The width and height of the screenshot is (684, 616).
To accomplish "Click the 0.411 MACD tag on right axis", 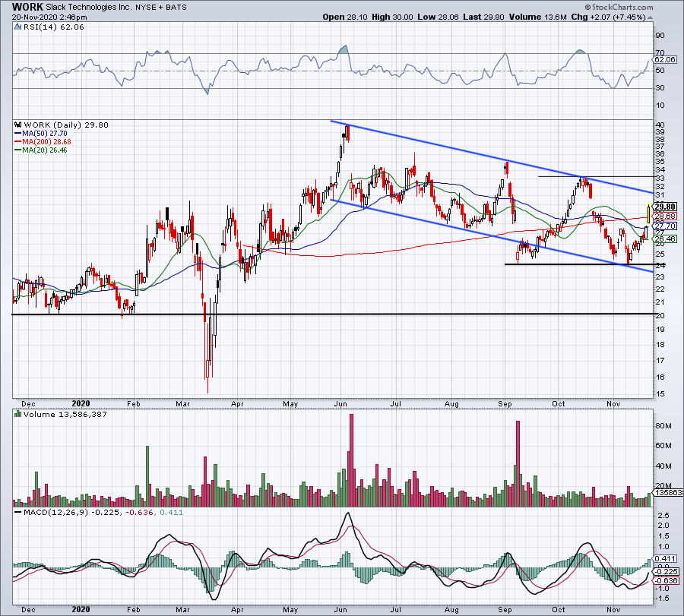I will [x=665, y=558].
